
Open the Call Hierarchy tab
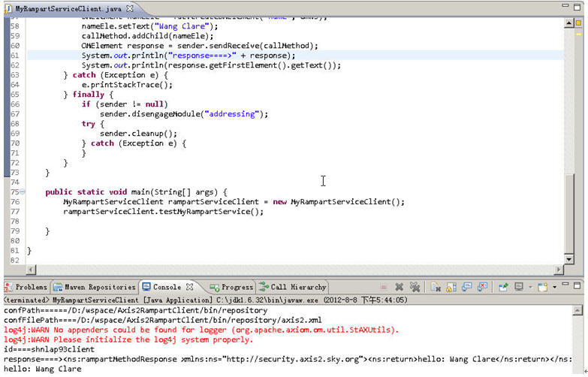[x=293, y=288]
